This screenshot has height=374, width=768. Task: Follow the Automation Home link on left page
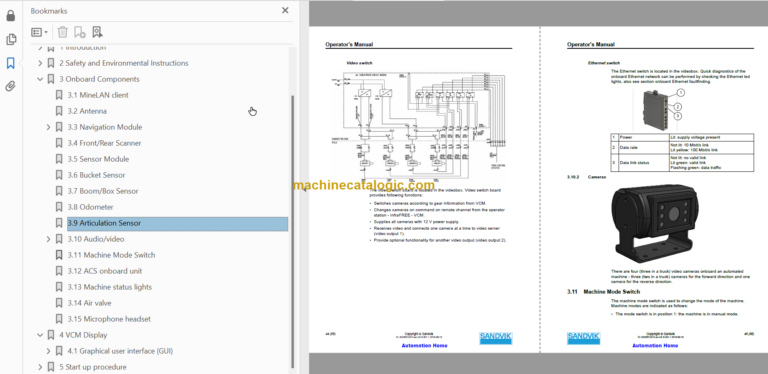point(424,346)
